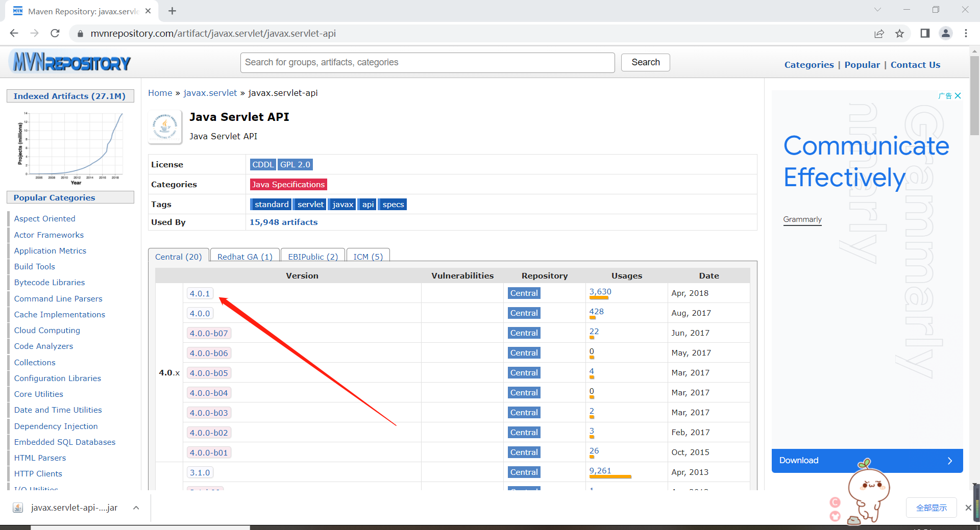This screenshot has width=980, height=530.
Task: Open version 4.0.1
Action: point(200,293)
